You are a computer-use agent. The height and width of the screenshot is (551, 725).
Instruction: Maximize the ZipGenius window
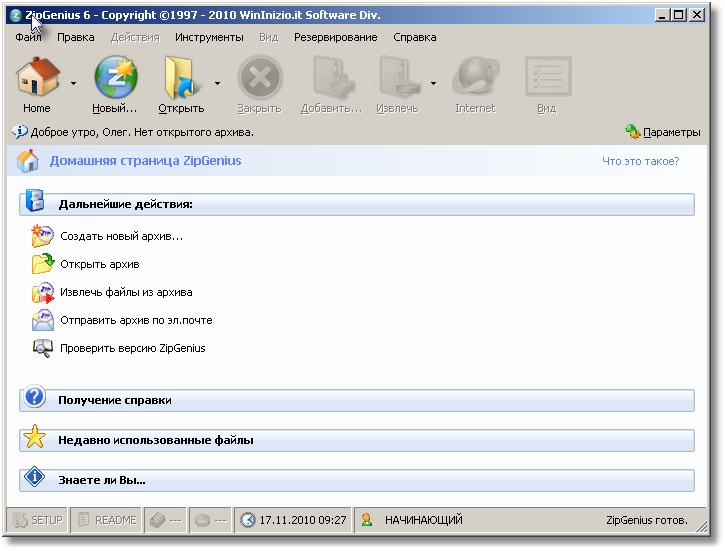(x=679, y=15)
